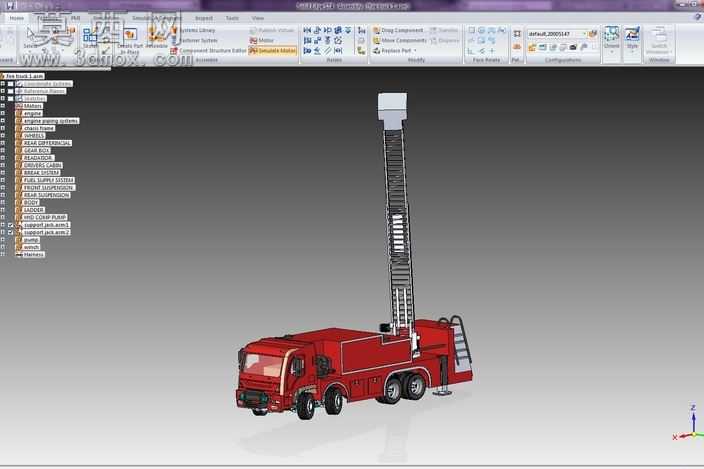Select engine piping systems in tree

pyautogui.click(x=51, y=121)
